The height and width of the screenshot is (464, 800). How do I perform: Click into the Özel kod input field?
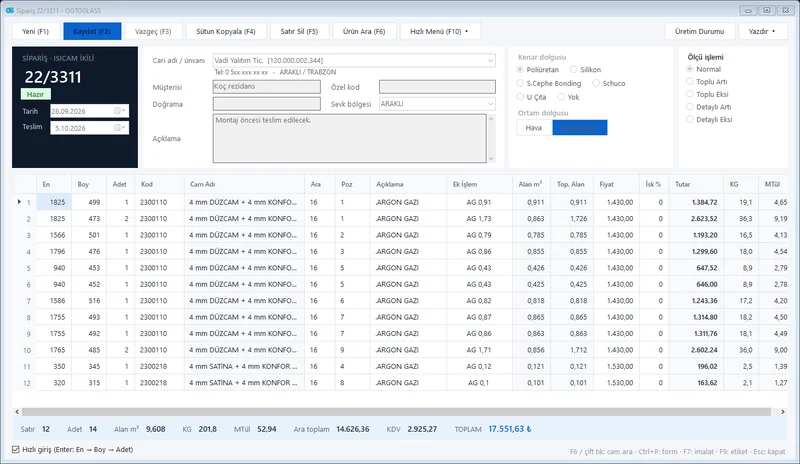(x=437, y=87)
